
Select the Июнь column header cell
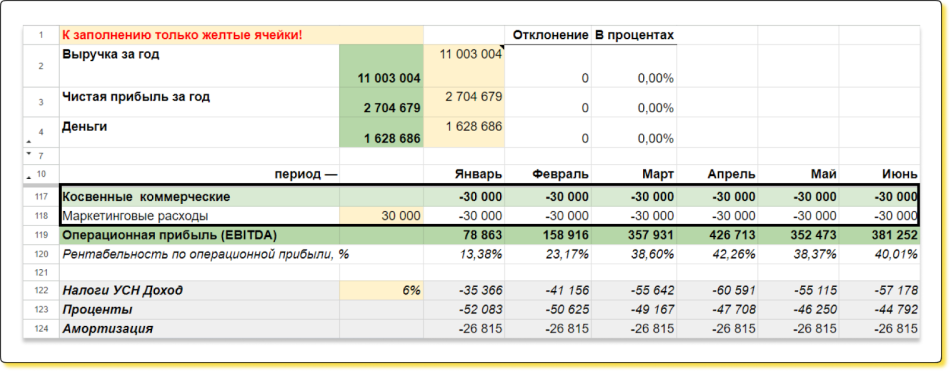tap(879, 175)
